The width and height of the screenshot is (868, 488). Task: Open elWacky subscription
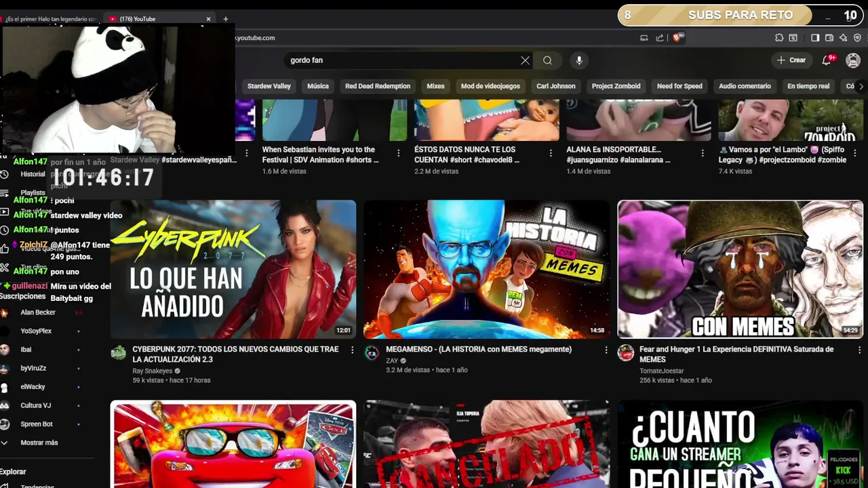click(33, 387)
